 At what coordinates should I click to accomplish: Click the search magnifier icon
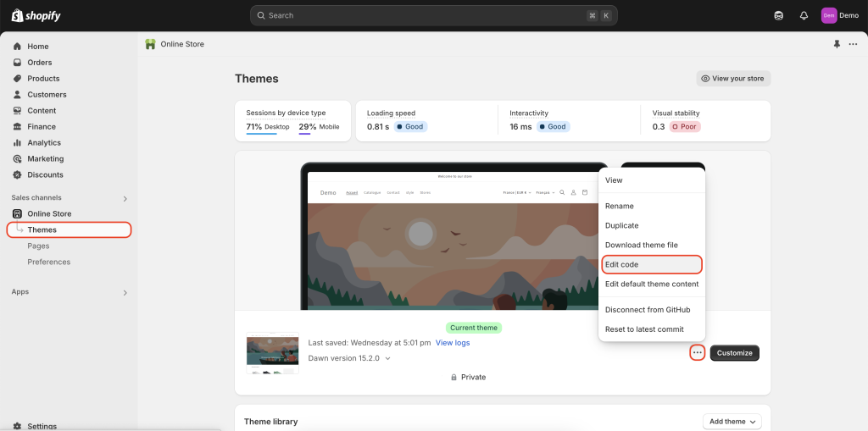(x=261, y=15)
